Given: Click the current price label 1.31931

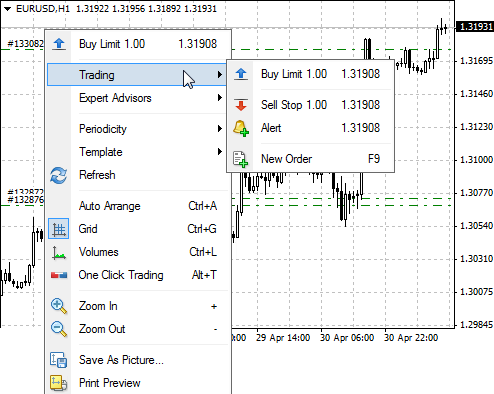Looking at the screenshot, I should coord(475,27).
